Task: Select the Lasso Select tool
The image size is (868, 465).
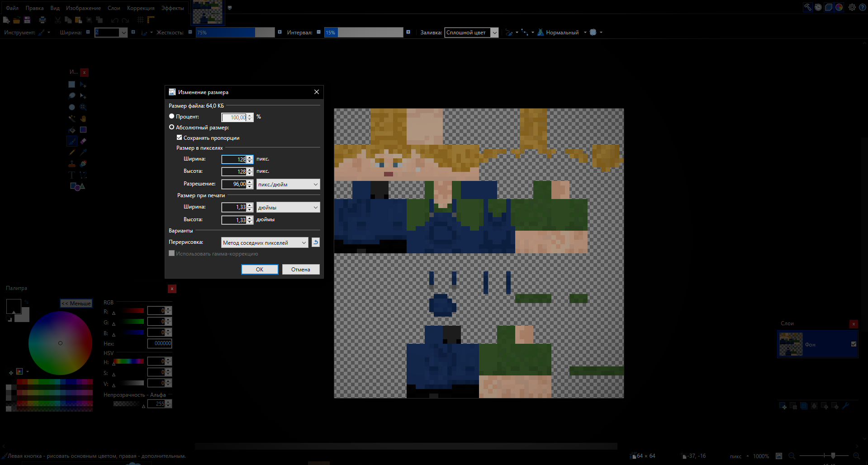Action: 71,96
